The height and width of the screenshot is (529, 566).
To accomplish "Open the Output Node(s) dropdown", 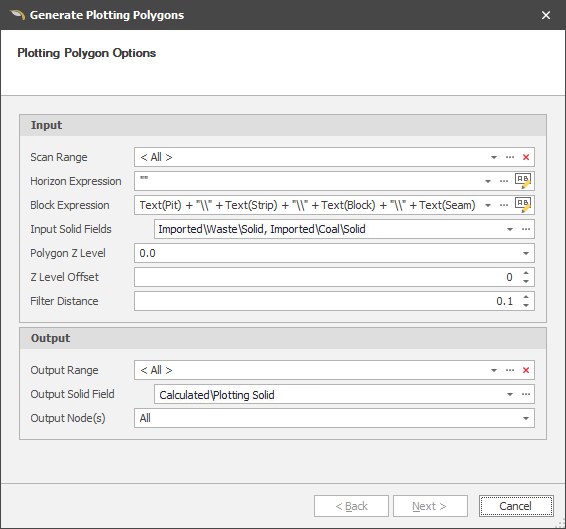I will [x=526, y=418].
